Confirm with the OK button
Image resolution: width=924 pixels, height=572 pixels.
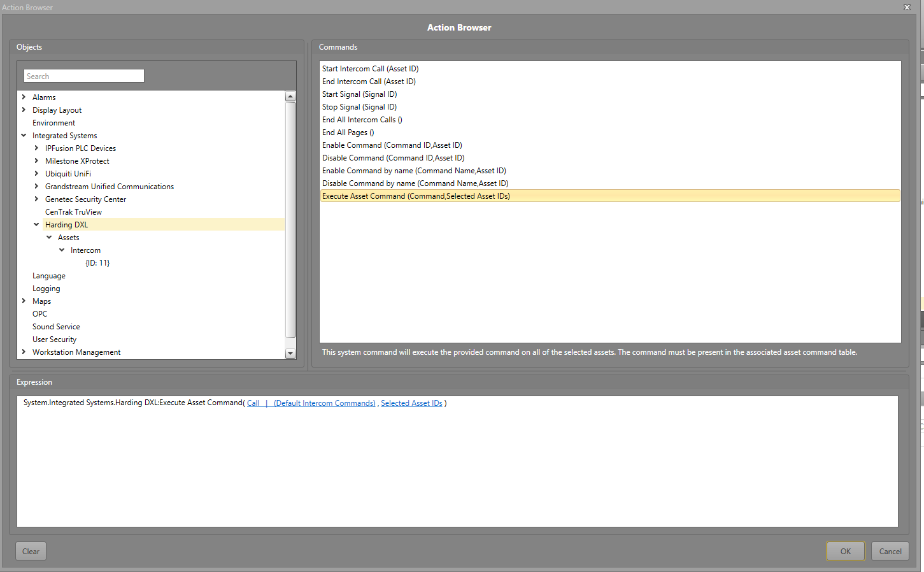(845, 552)
